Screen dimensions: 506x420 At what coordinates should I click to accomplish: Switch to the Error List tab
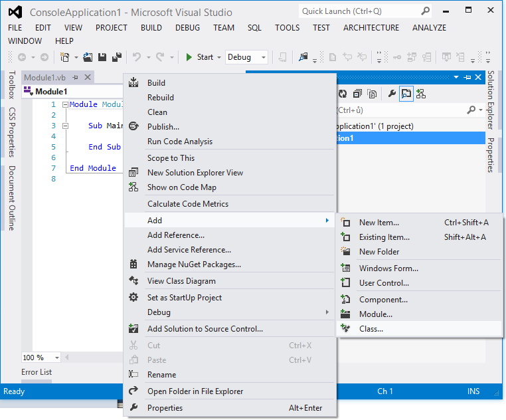click(x=37, y=372)
